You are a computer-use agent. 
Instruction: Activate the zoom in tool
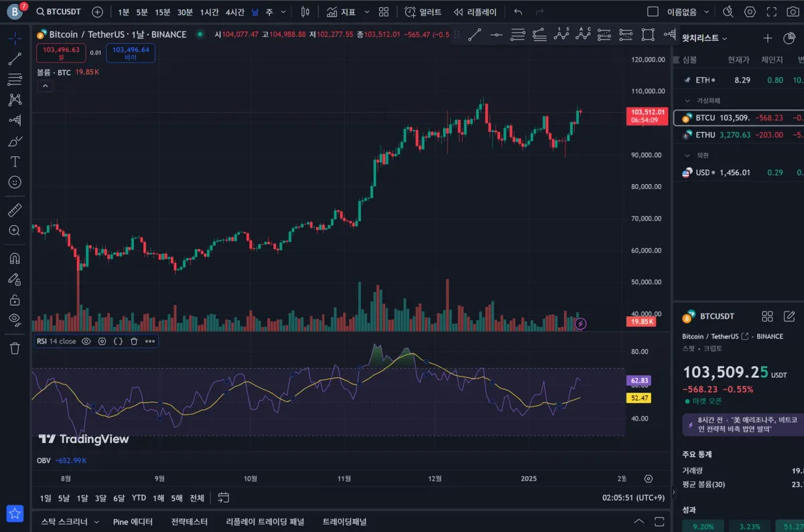pyautogui.click(x=14, y=230)
